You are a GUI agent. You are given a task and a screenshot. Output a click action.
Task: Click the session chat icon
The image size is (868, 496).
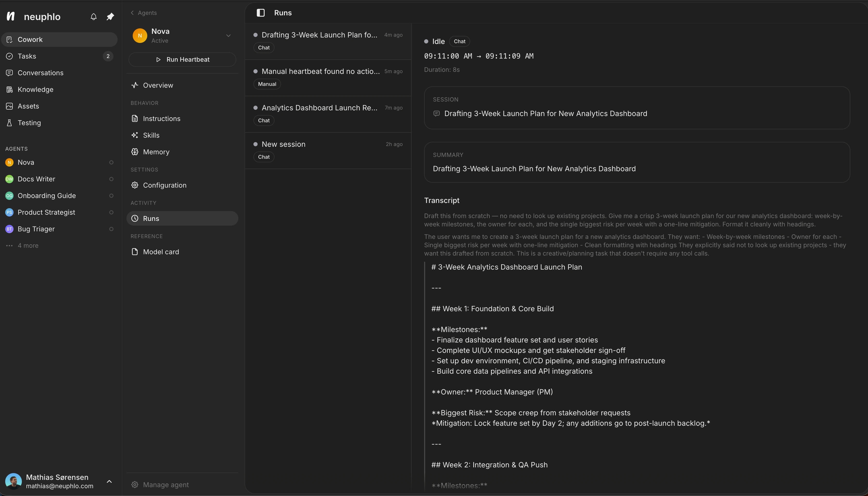[x=436, y=113]
